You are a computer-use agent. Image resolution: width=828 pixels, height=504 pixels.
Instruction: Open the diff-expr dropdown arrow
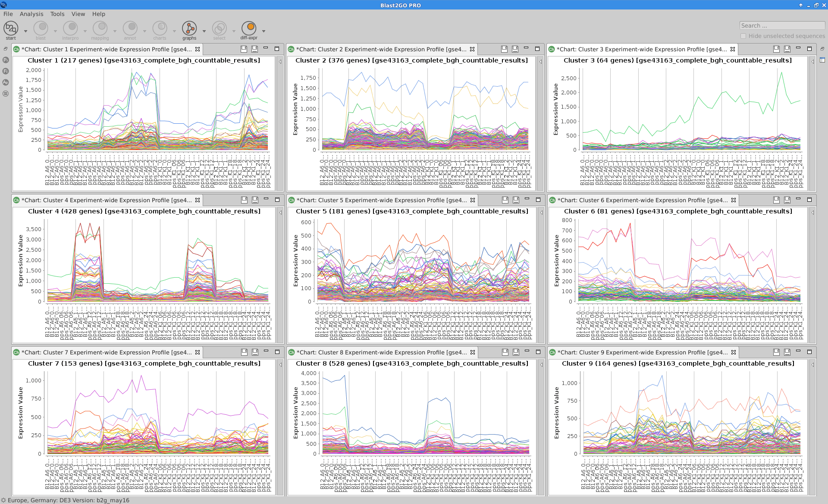coord(263,31)
